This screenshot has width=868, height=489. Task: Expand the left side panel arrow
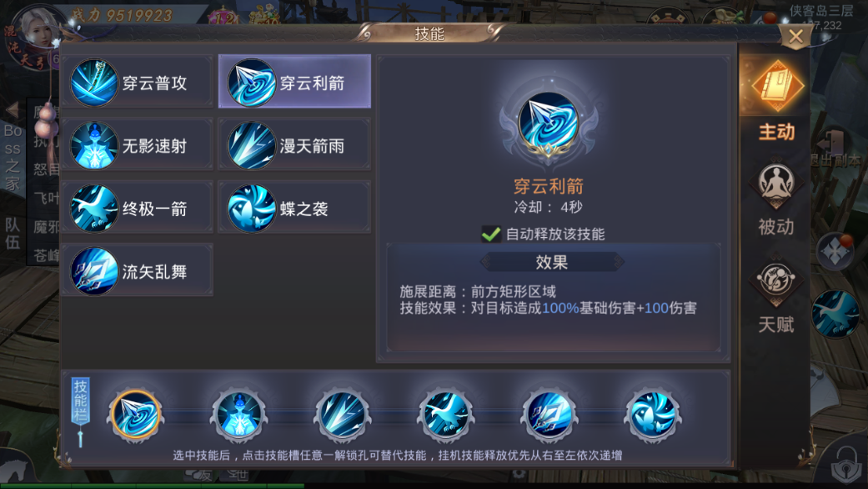(13, 109)
